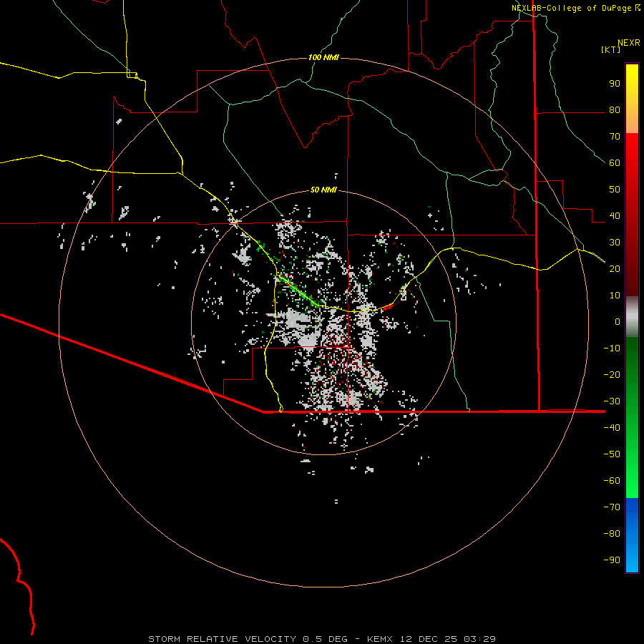Select the 50 NMI range ring label

[x=323, y=190]
